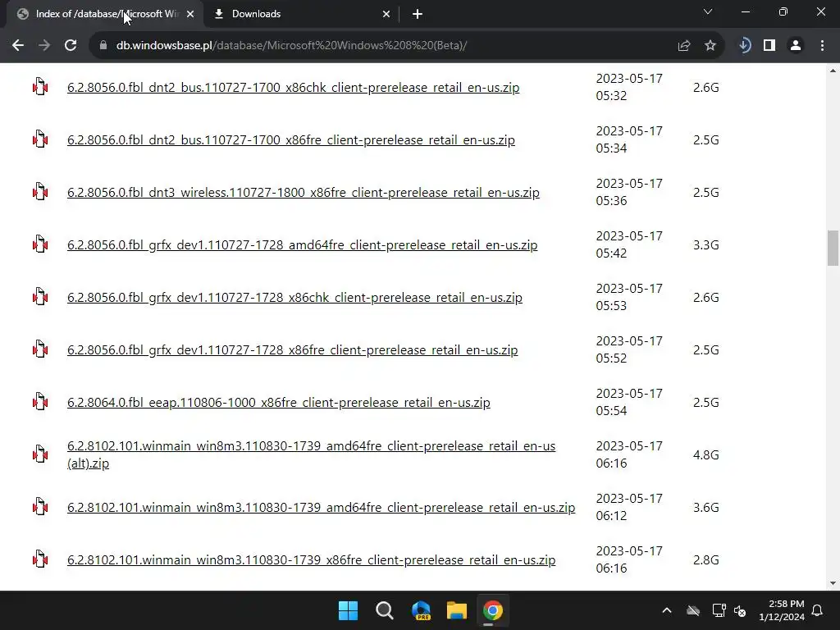Open the Windows Start menu

click(x=348, y=610)
